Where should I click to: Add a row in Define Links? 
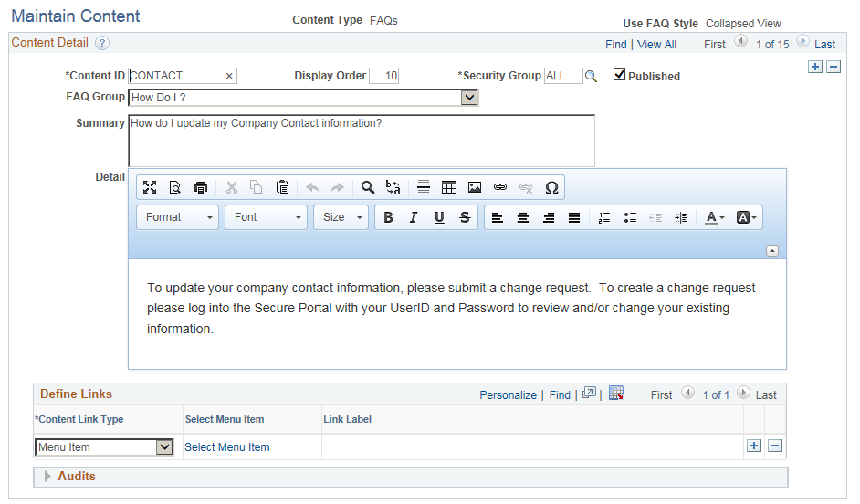[x=754, y=446]
